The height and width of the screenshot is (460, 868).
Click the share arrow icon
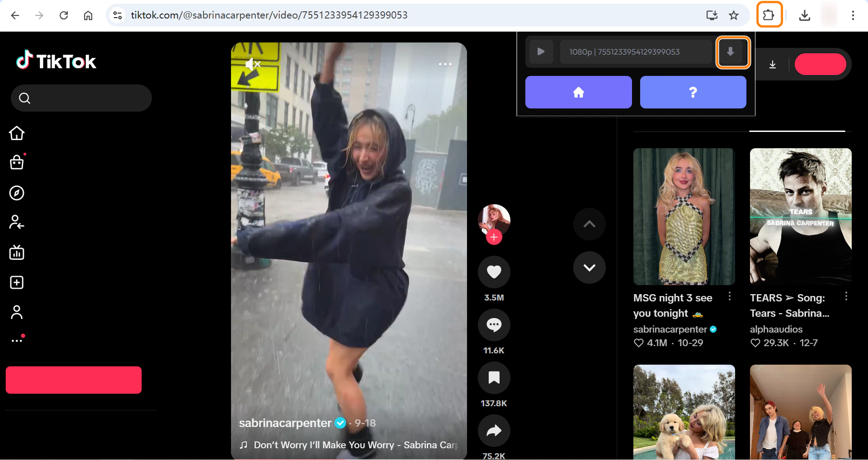point(494,431)
